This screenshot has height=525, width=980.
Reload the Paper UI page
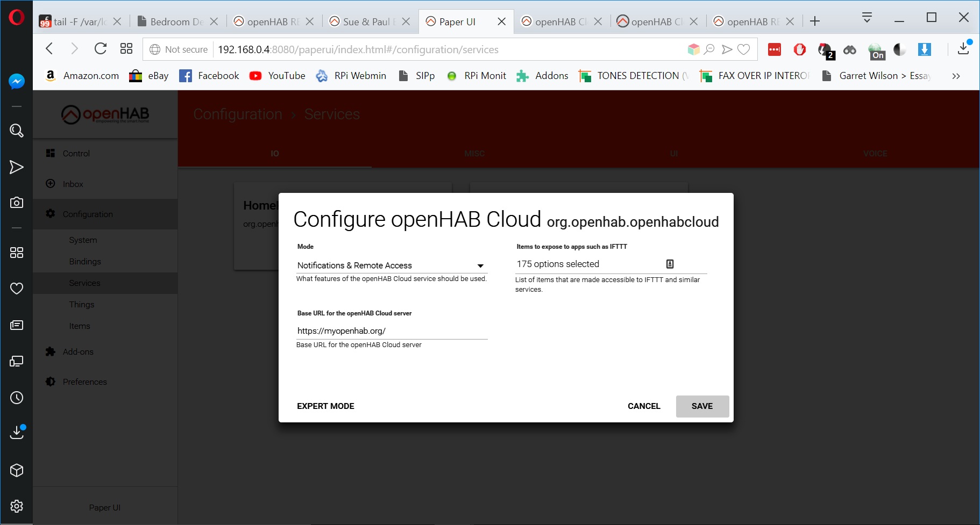pos(101,49)
